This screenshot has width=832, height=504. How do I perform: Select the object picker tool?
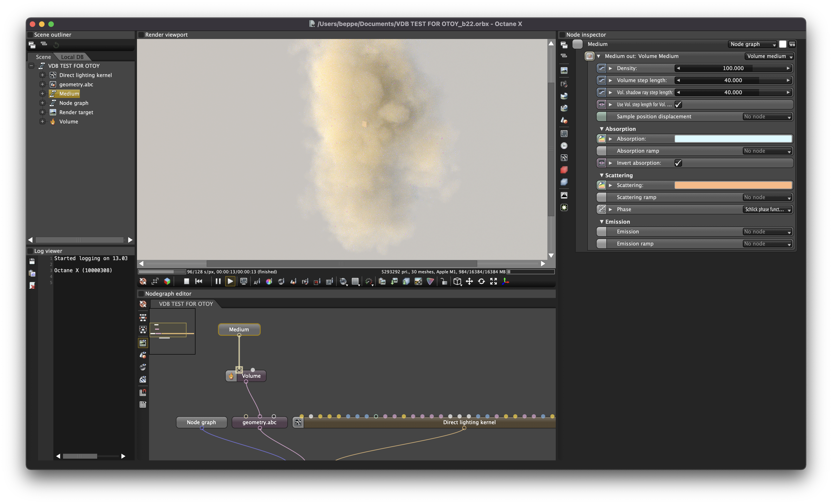point(293,281)
